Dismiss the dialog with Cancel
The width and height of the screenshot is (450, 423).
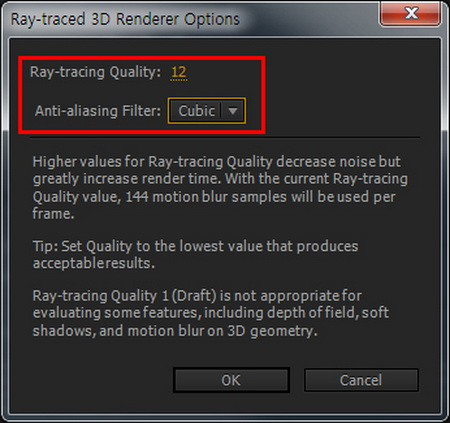click(361, 380)
